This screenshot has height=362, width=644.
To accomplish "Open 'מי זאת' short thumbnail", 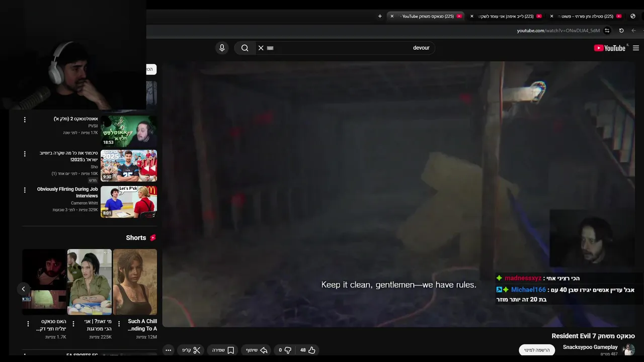I will (90, 282).
